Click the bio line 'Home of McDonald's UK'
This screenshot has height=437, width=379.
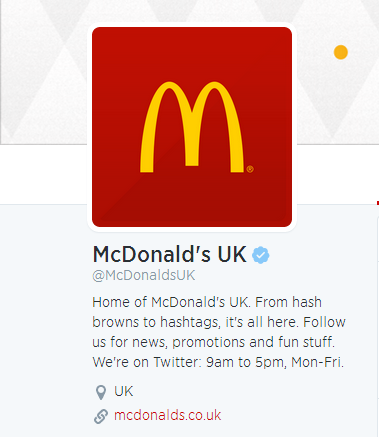coord(170,302)
